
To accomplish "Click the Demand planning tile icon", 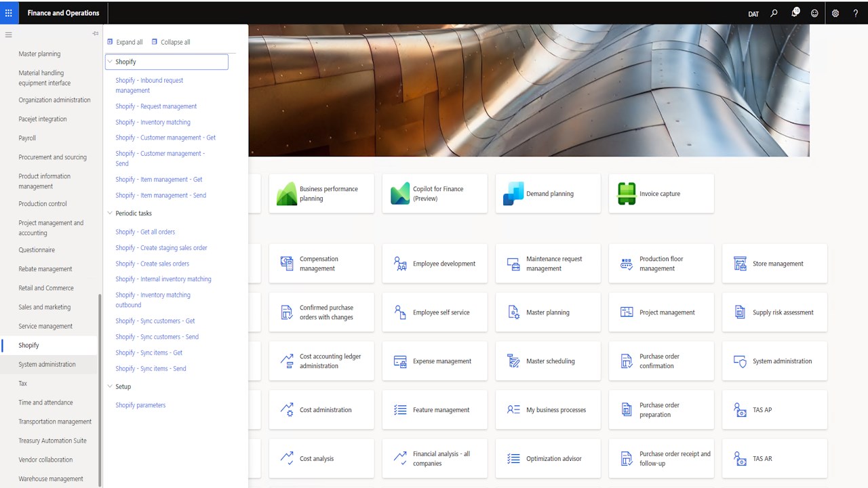I will (513, 194).
